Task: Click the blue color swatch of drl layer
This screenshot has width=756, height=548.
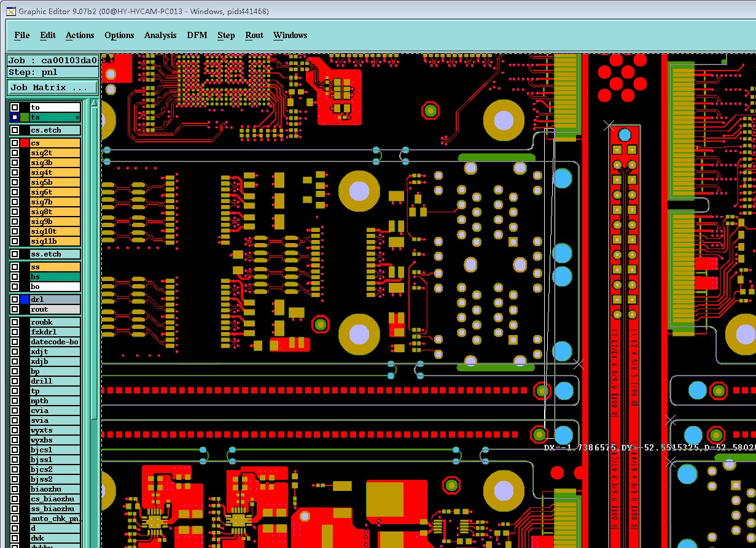Action: (x=25, y=299)
